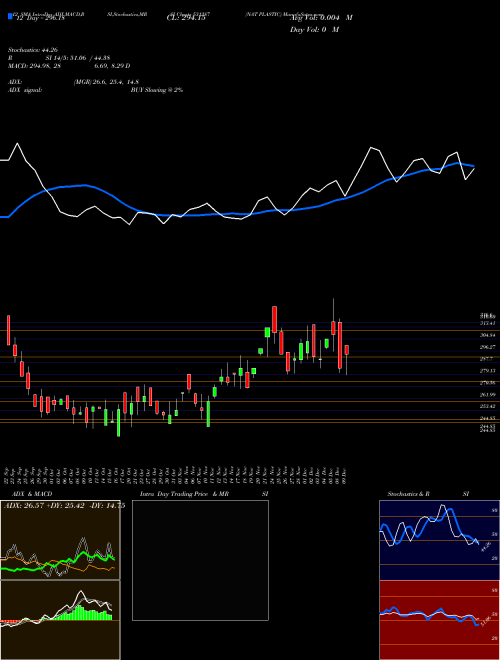The width and height of the screenshot is (500, 660).
Task: Open the ADX indicator mini chart
Action: click(x=60, y=540)
